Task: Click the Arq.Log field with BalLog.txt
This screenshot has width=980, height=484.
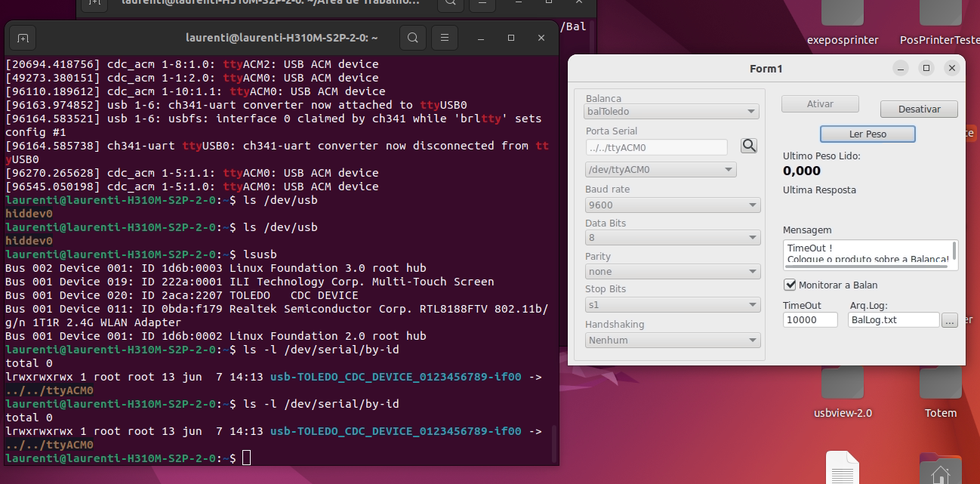Action: tap(894, 320)
